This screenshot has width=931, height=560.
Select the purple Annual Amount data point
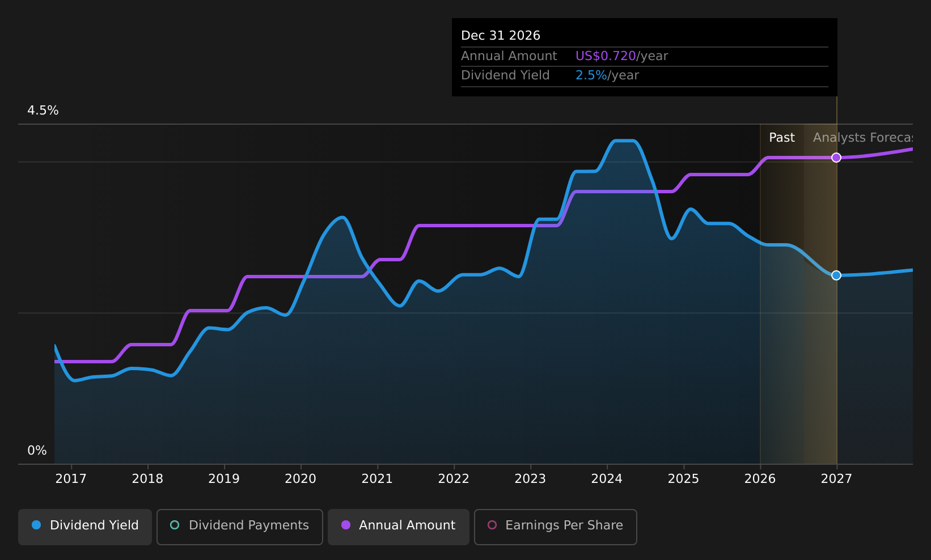[836, 158]
